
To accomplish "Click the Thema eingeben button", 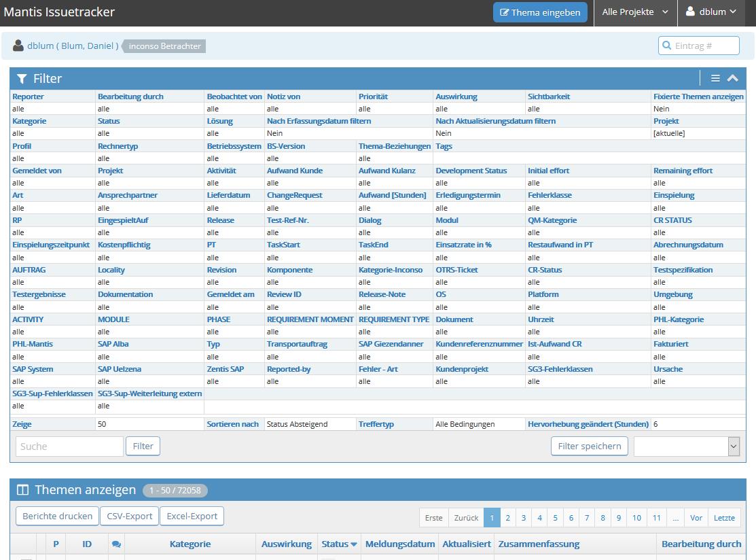I will [540, 12].
